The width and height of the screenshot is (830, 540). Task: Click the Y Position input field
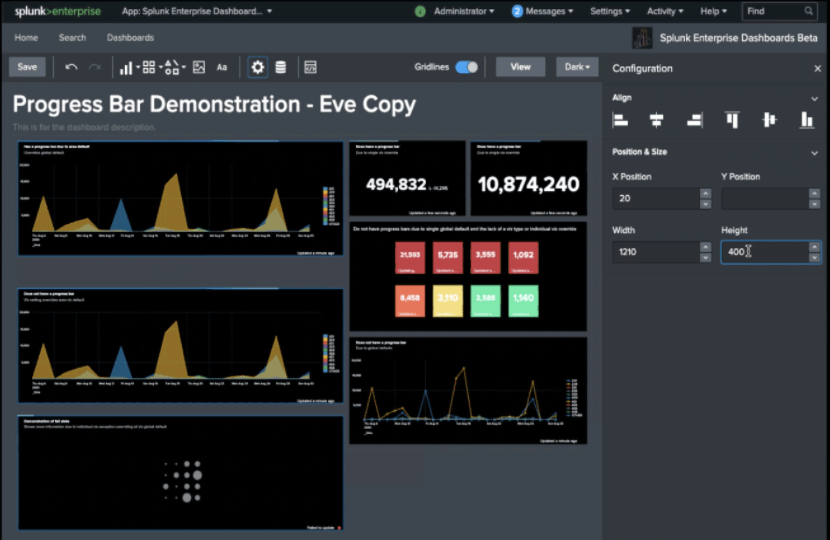pos(764,199)
